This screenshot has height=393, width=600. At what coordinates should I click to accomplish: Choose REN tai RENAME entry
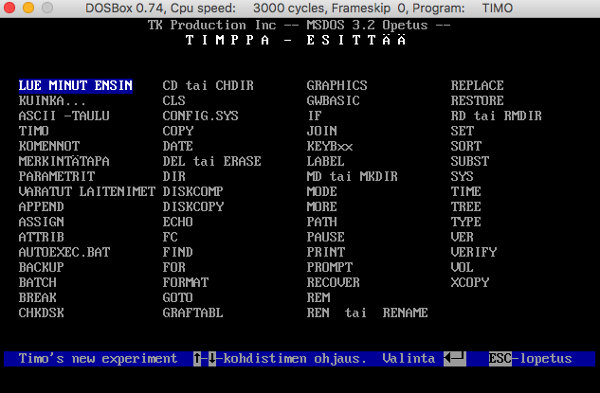[x=367, y=313]
